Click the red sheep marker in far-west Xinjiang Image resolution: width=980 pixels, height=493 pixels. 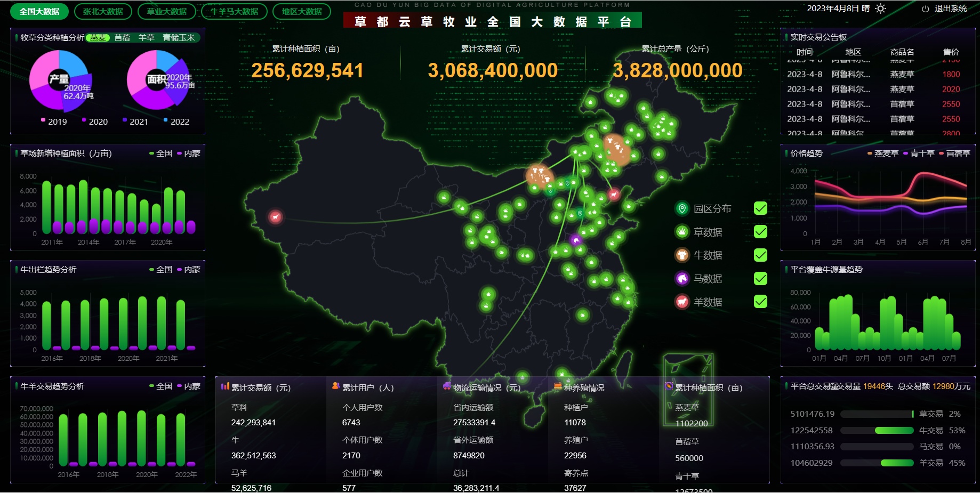coord(275,216)
